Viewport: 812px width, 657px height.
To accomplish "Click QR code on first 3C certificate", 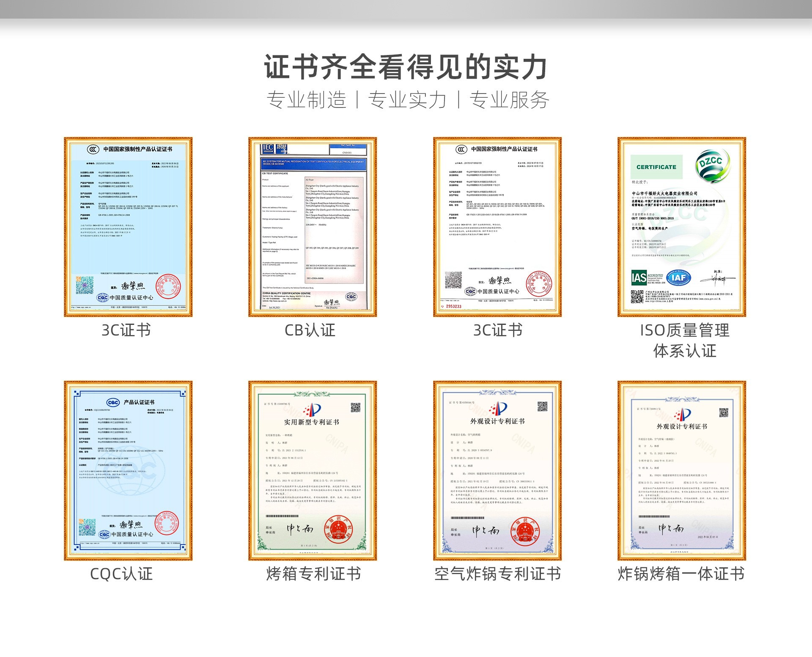I will 85,285.
